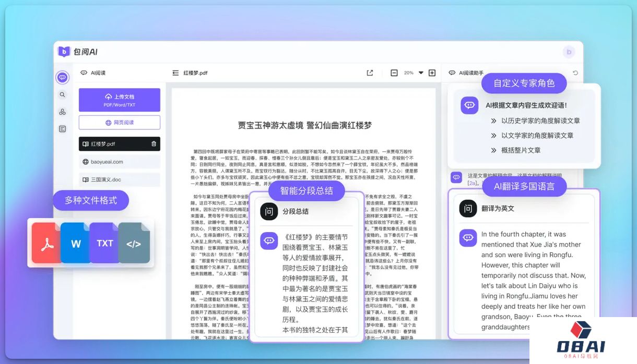Open document in external window icon
The height and width of the screenshot is (364, 637).
[x=370, y=73]
